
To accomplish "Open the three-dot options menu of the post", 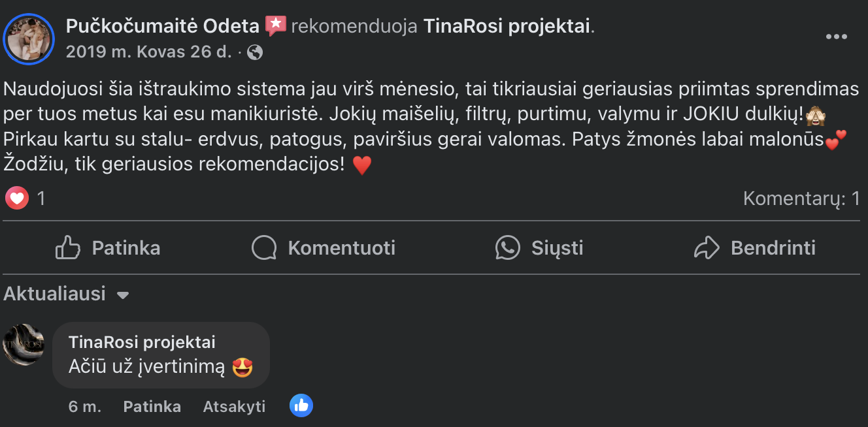I will [836, 37].
